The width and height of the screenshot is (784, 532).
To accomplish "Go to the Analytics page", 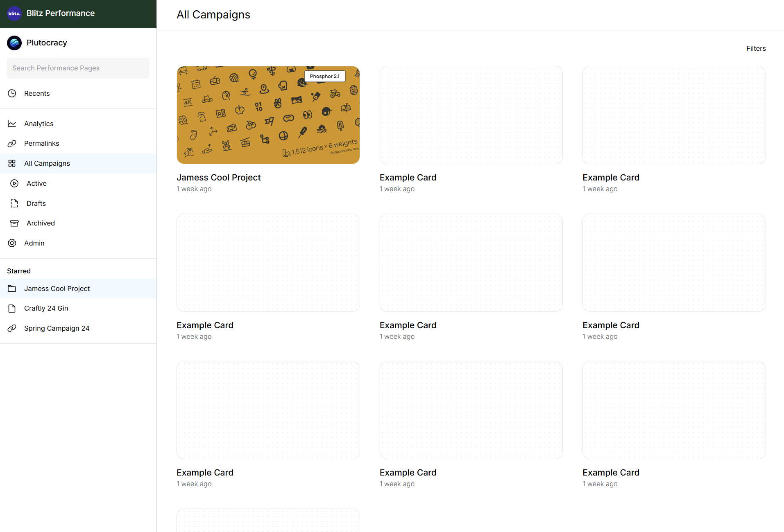I will point(39,124).
